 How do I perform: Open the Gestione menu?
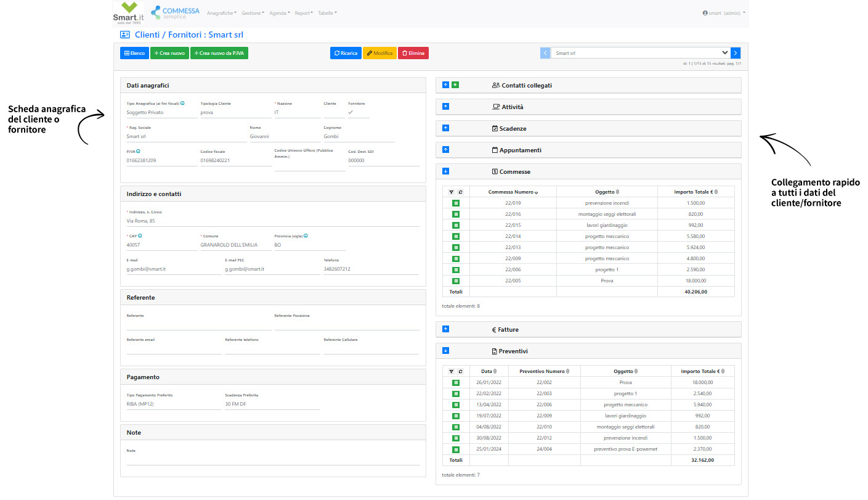pyautogui.click(x=253, y=13)
